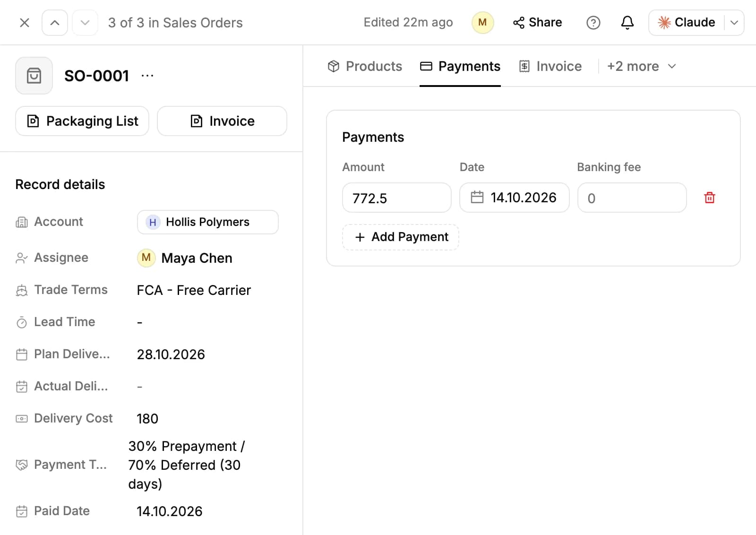Add a new payment row

[401, 237]
